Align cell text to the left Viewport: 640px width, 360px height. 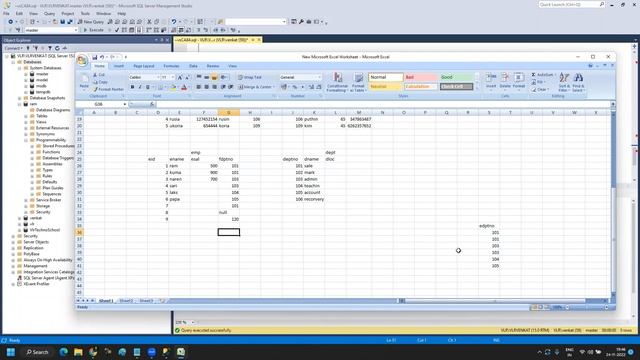pos(199,87)
